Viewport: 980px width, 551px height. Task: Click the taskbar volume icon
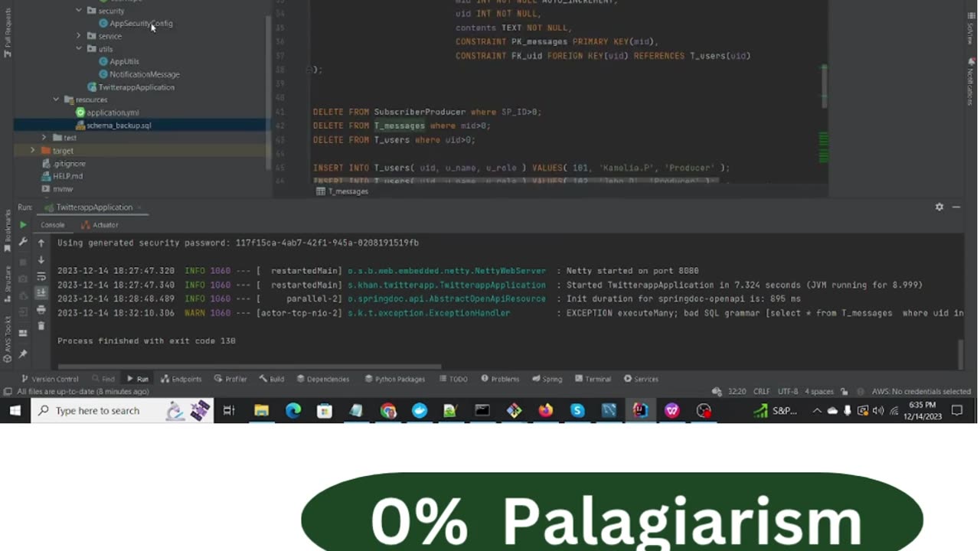[x=877, y=411]
